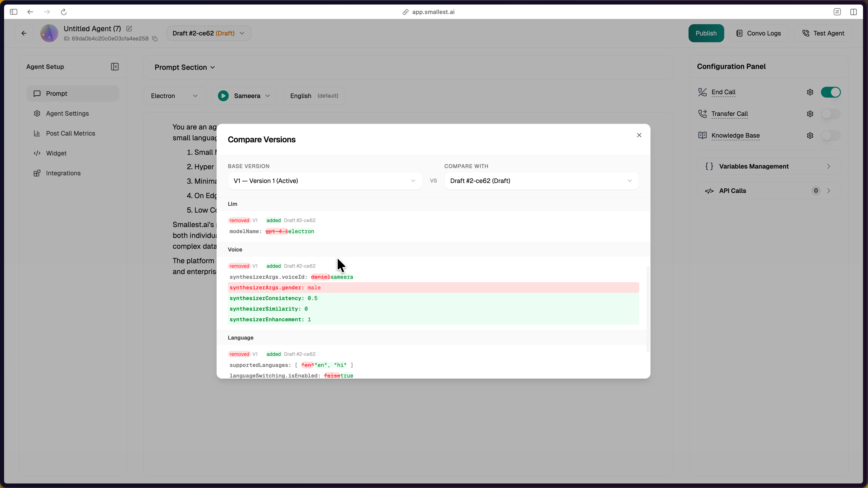This screenshot has height=488, width=868.
Task: Edit the agent name with pencil icon
Action: pyautogui.click(x=129, y=29)
